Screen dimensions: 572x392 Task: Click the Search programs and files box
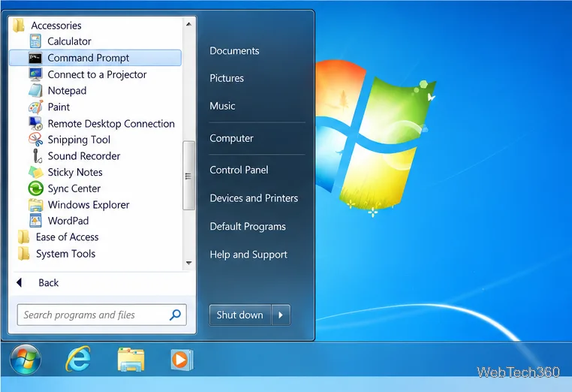102,315
